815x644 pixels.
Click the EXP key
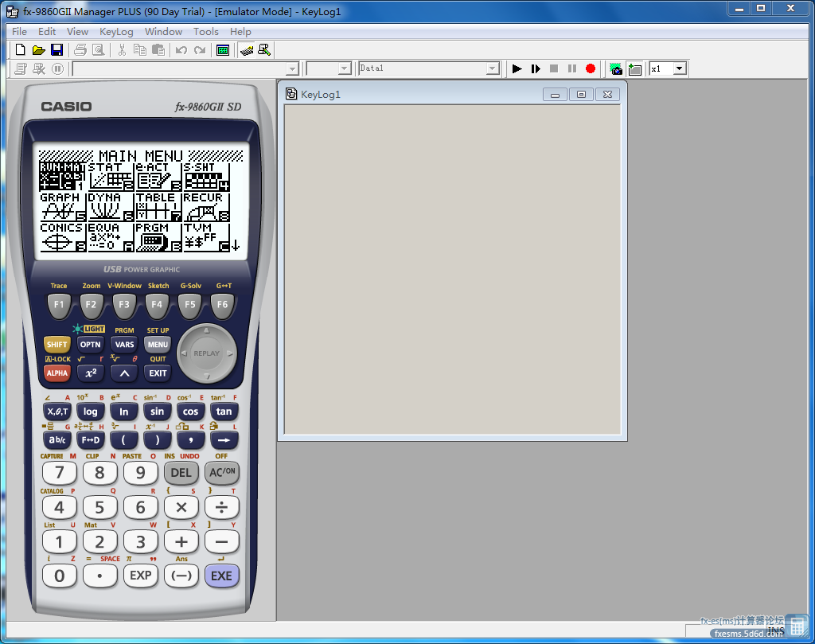pyautogui.click(x=140, y=576)
